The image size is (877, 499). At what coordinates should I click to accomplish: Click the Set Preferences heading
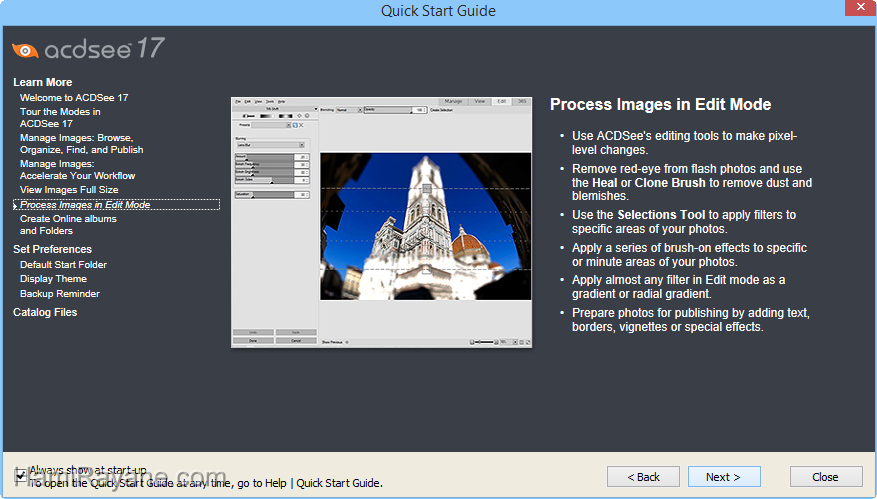(52, 249)
